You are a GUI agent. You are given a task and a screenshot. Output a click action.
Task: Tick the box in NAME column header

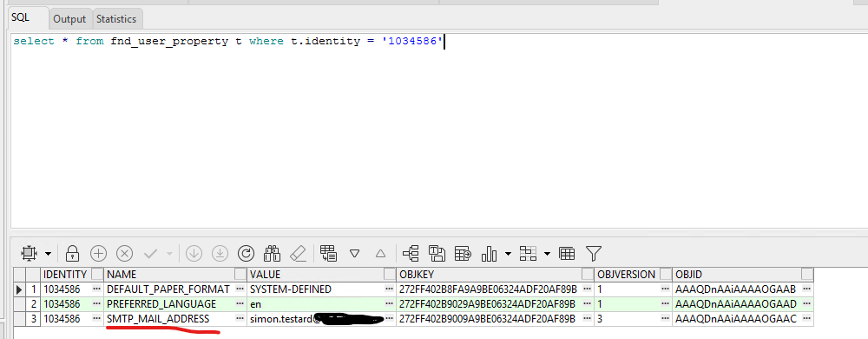[240, 274]
